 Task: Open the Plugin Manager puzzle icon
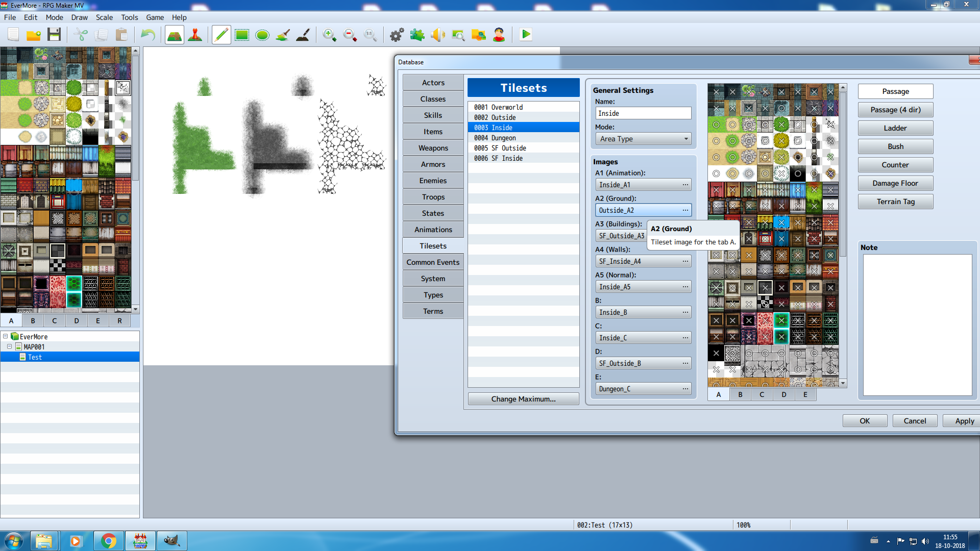tap(418, 35)
